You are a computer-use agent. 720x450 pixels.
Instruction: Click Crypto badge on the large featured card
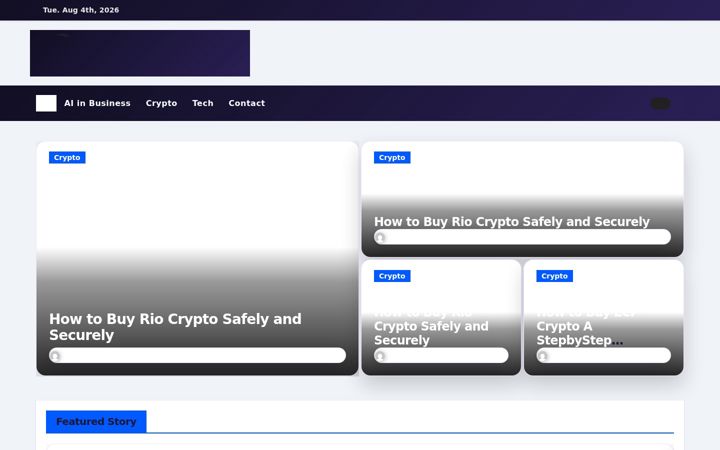[67, 158]
